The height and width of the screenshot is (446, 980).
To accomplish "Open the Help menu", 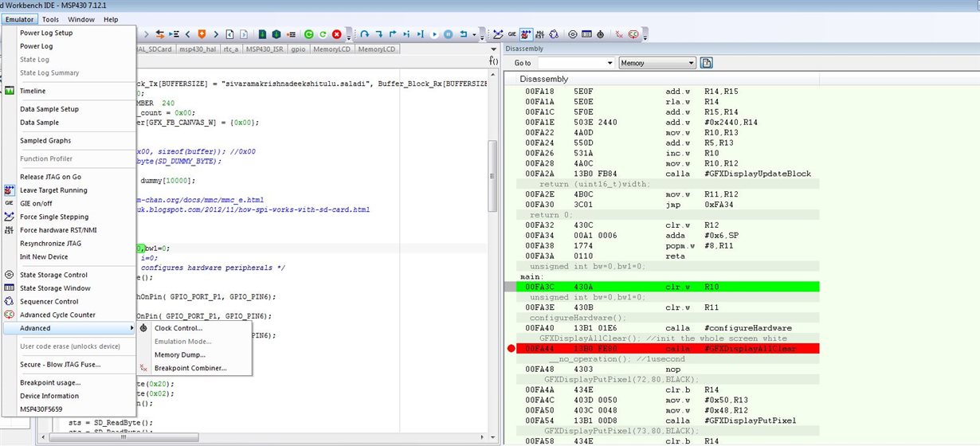I will pos(111,19).
